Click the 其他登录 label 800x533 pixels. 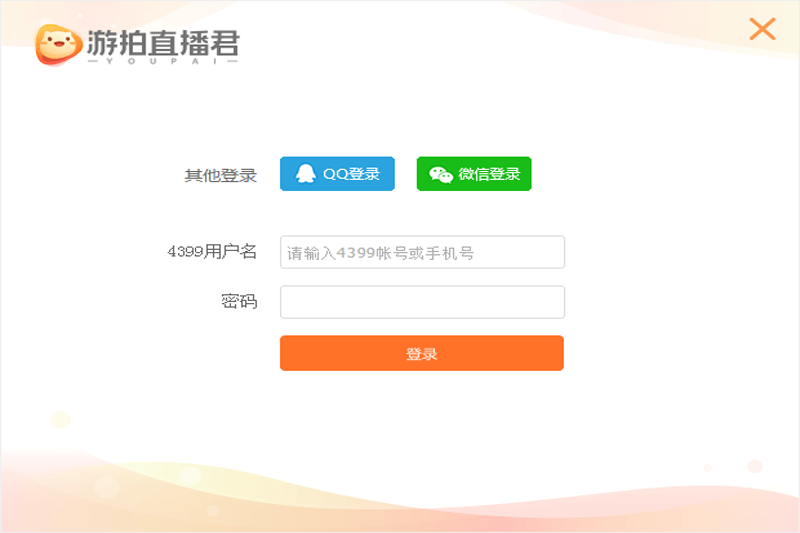point(220,175)
